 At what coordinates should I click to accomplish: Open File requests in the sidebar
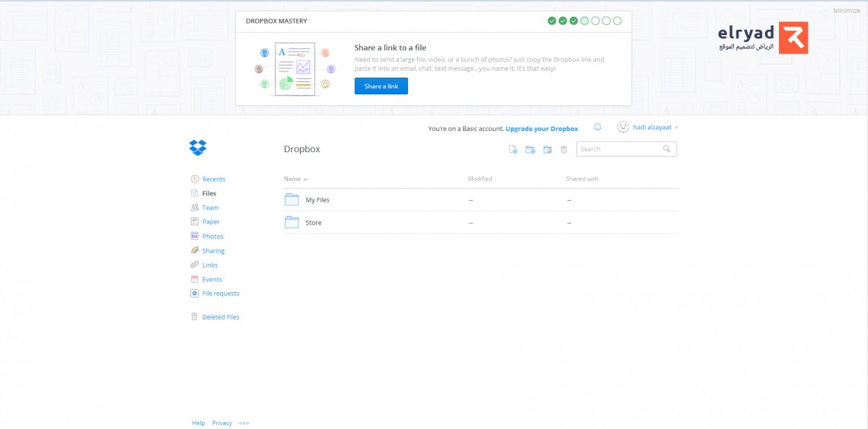click(221, 294)
